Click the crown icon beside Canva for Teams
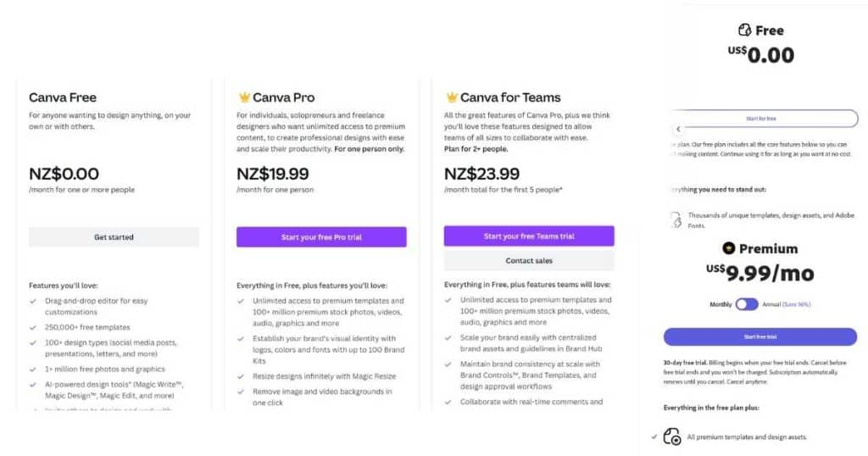Viewport: 868px width, 456px height. [452, 97]
